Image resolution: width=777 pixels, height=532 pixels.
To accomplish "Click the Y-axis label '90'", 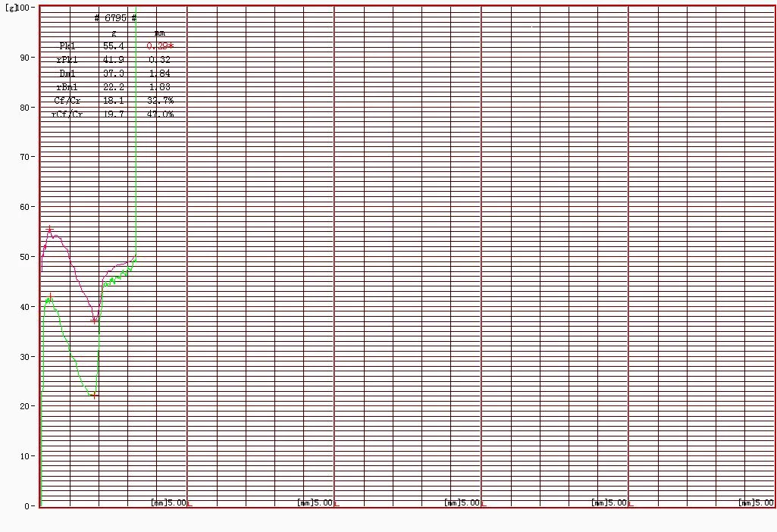I will tap(25, 58).
